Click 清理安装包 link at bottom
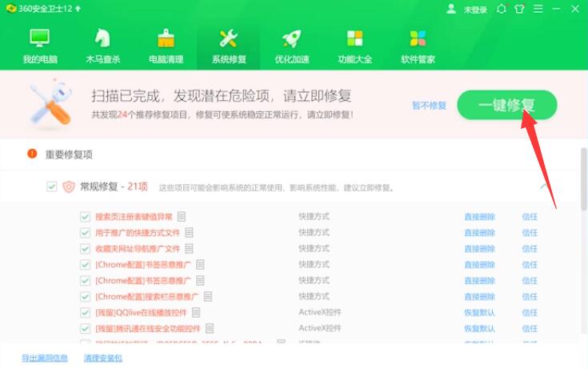Viewport: 588px width, 369px height. point(102,358)
